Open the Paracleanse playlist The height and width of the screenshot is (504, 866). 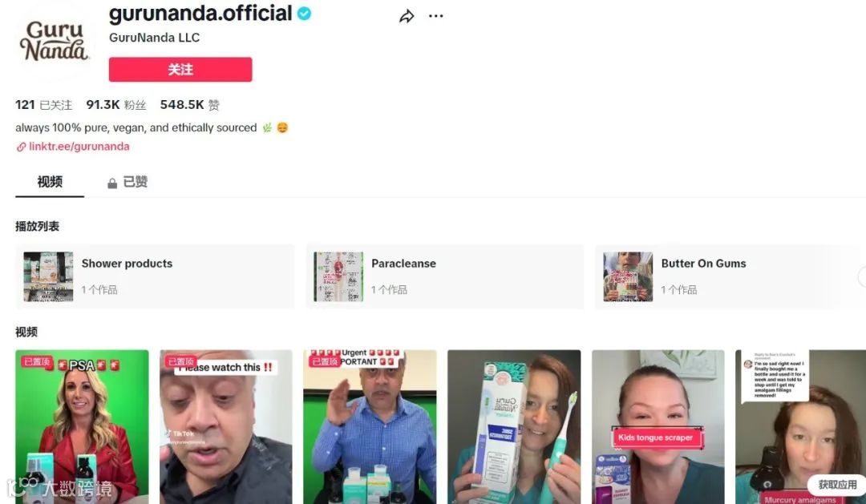pos(445,276)
